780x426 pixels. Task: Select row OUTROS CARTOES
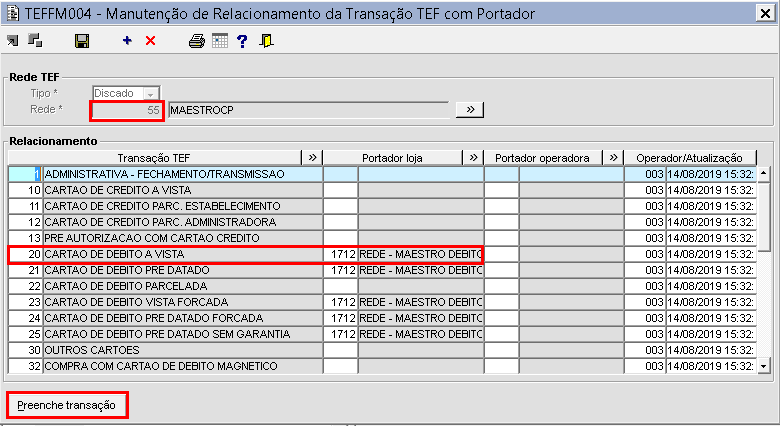tap(382, 350)
